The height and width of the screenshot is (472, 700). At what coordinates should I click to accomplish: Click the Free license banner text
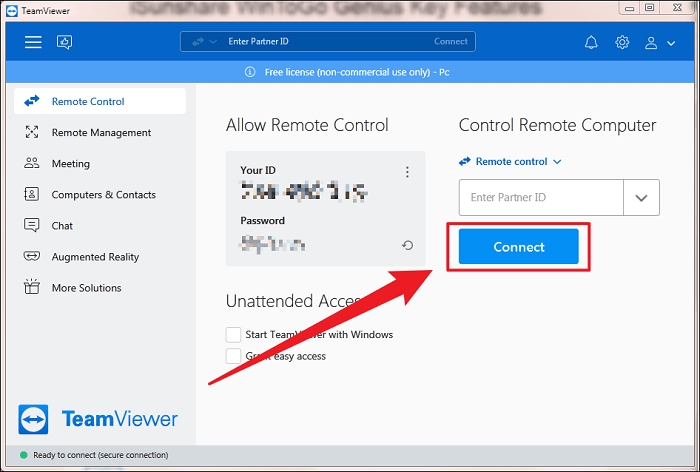357,72
